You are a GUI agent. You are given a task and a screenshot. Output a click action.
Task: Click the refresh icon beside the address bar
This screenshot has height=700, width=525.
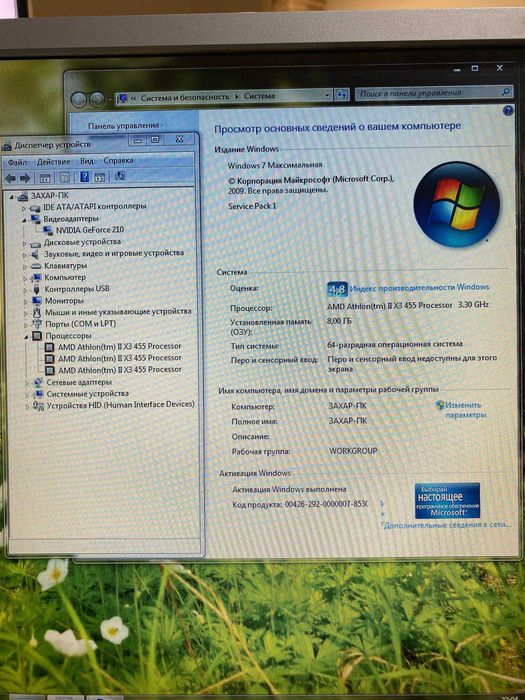pos(342,95)
